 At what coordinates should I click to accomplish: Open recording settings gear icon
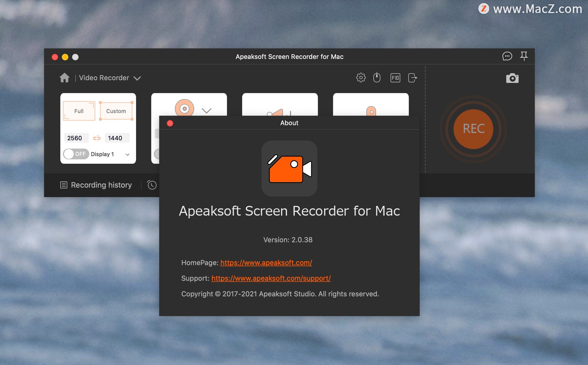click(x=361, y=78)
